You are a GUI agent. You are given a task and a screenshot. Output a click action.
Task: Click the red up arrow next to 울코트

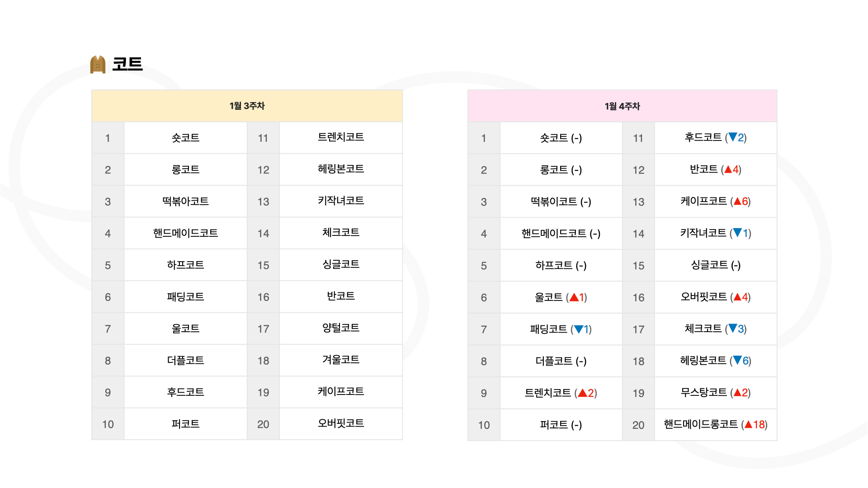574,297
